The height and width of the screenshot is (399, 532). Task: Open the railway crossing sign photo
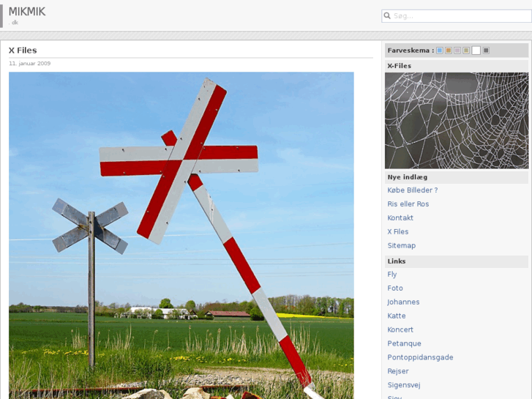coord(181,235)
